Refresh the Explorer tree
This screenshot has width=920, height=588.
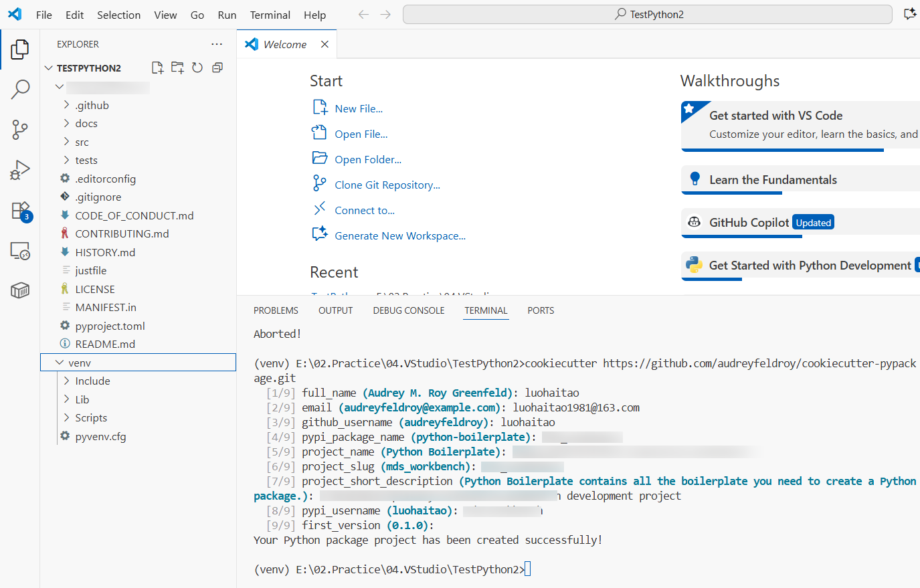[197, 68]
